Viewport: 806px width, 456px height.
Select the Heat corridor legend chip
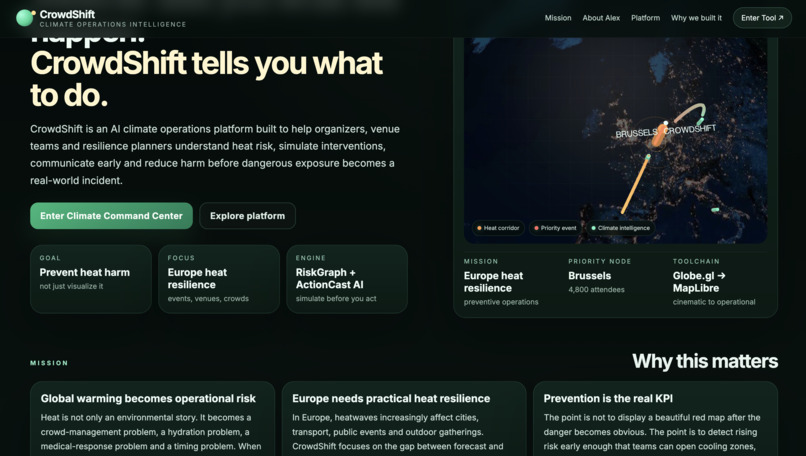498,228
